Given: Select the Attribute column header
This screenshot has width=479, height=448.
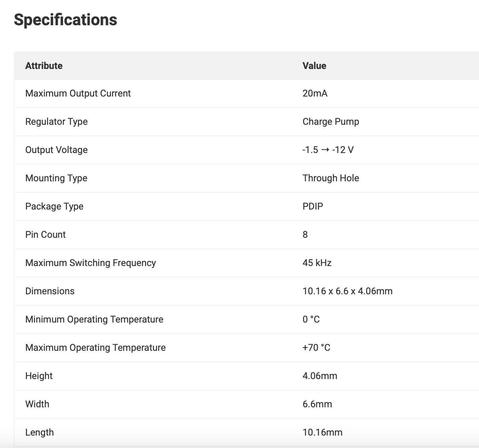Looking at the screenshot, I should (44, 66).
